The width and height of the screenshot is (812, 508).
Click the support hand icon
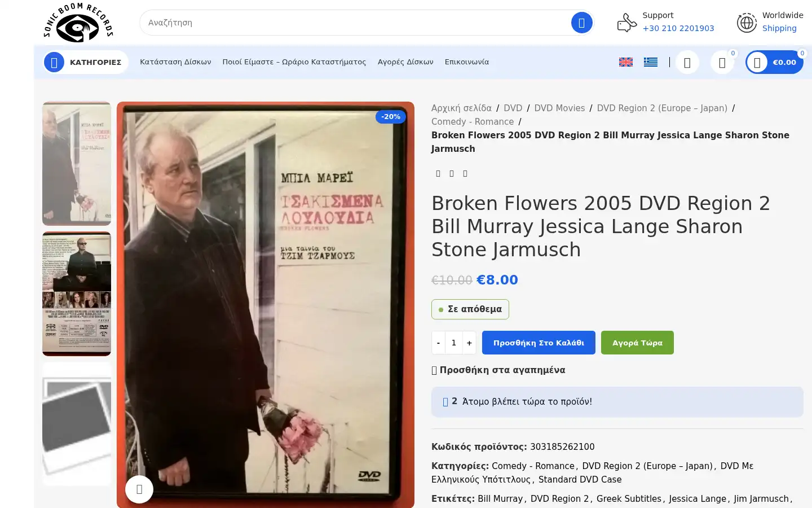pos(626,23)
